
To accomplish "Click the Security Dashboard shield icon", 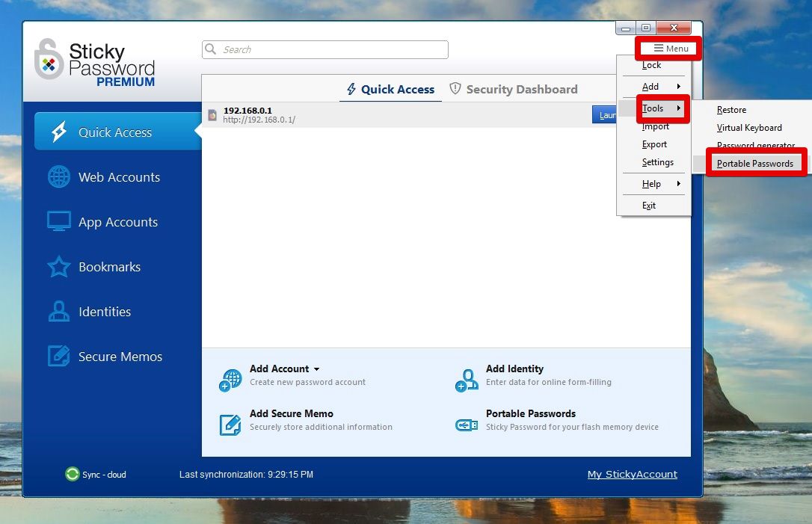I will point(455,88).
